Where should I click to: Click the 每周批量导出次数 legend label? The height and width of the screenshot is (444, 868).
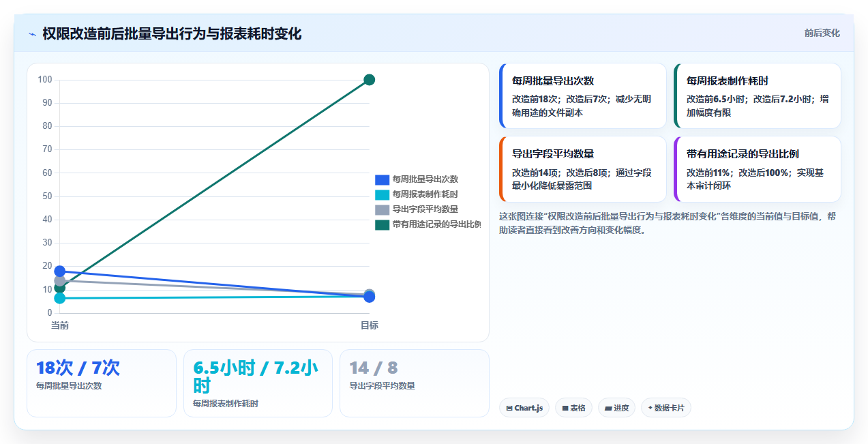pyautogui.click(x=425, y=179)
